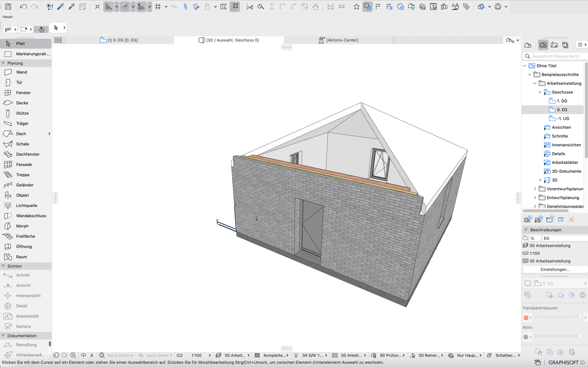The height and width of the screenshot is (367, 588).
Task: Select the Wand tool
Action: tap(26, 72)
